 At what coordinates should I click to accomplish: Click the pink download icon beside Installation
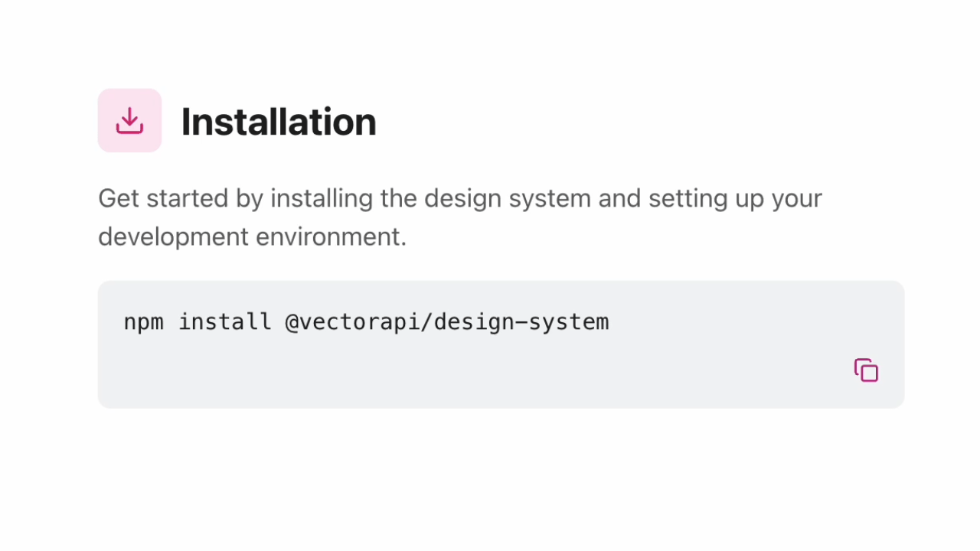pyautogui.click(x=129, y=120)
